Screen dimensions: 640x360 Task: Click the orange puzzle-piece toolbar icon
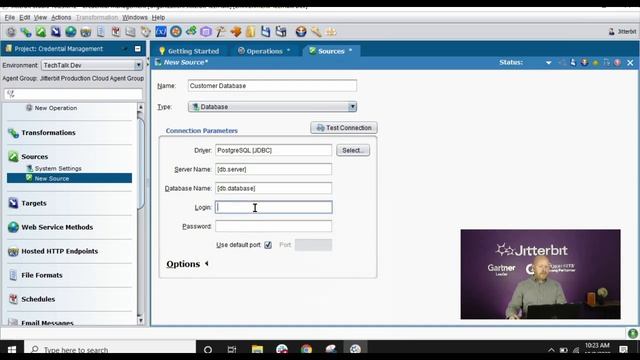[236, 31]
